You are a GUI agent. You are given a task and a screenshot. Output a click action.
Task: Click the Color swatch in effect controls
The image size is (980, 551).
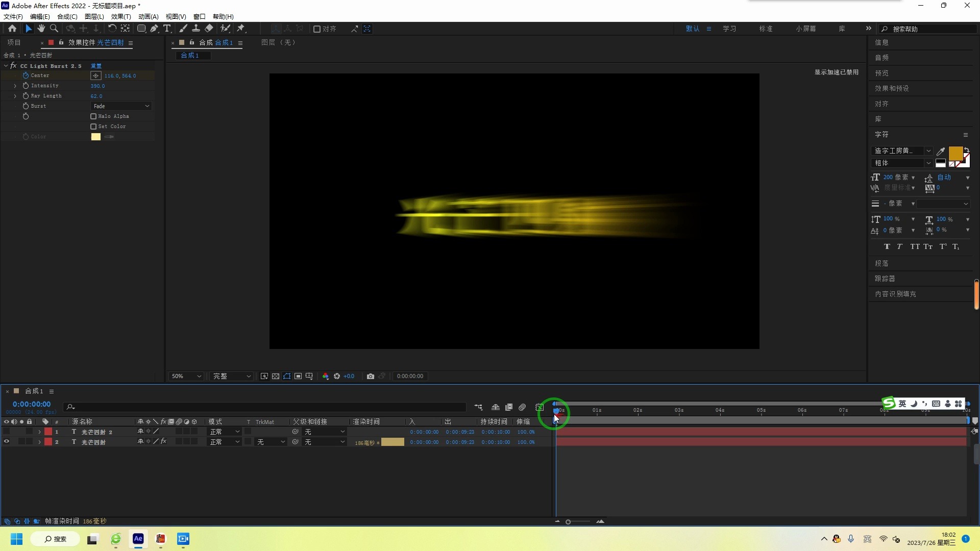pyautogui.click(x=96, y=137)
